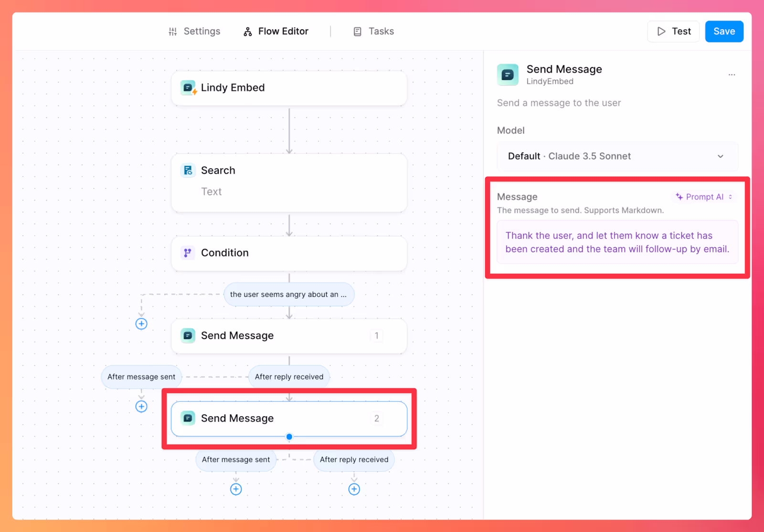The width and height of the screenshot is (764, 532).
Task: Click the Flow Editor node icon
Action: pos(247,31)
